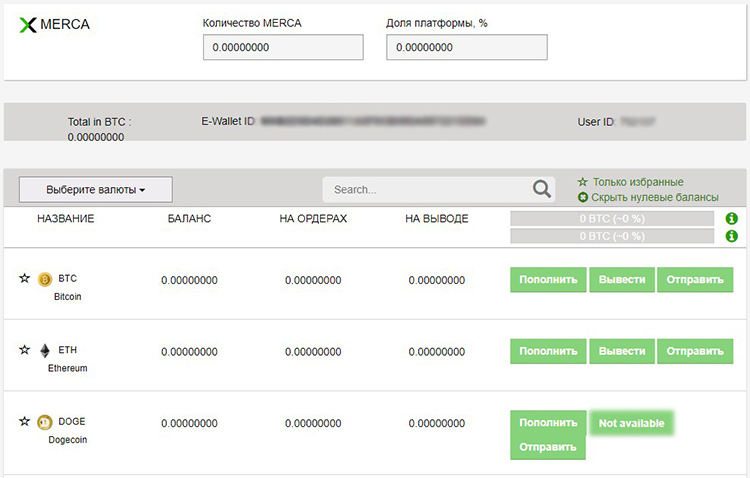Favorite DOGE with its star icon

coord(24,421)
